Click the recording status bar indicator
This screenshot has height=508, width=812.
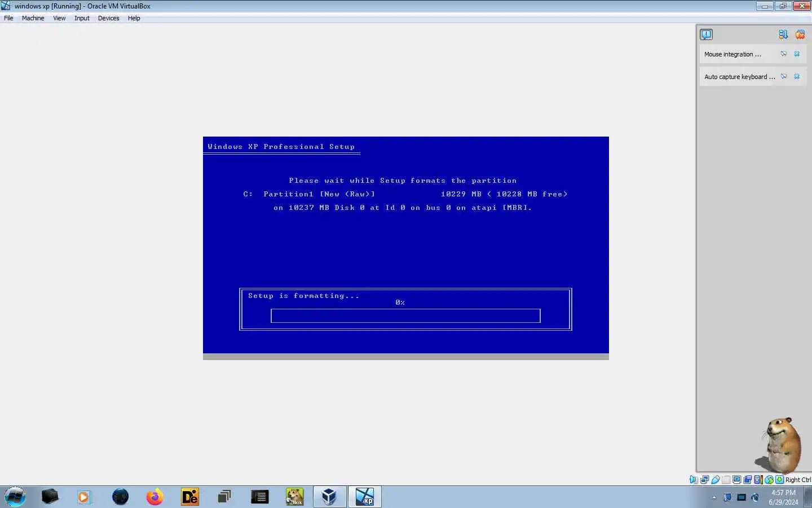click(x=748, y=480)
